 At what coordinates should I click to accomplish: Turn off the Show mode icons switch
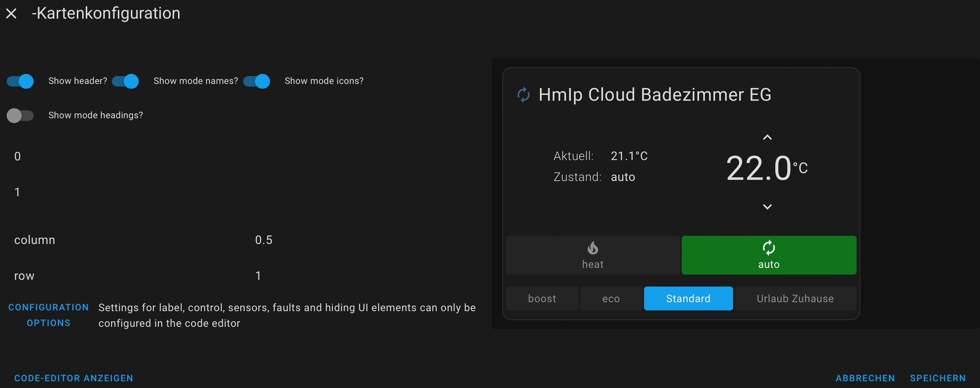click(257, 81)
